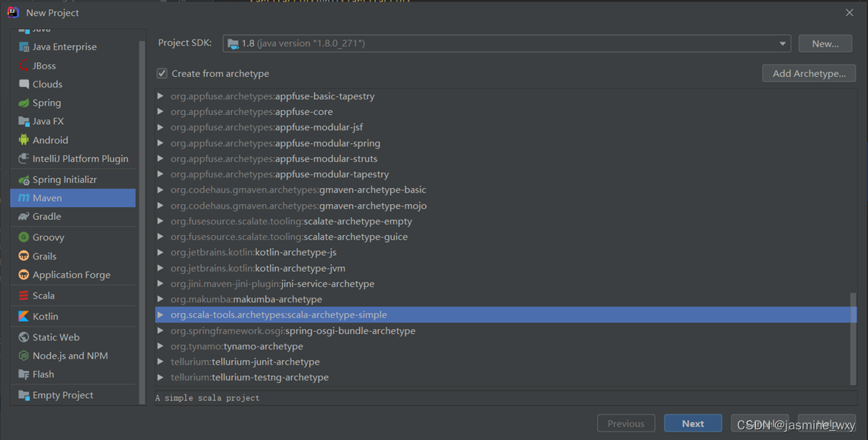This screenshot has width=868, height=440.
Task: Choose Empty Project label
Action: pyautogui.click(x=62, y=395)
